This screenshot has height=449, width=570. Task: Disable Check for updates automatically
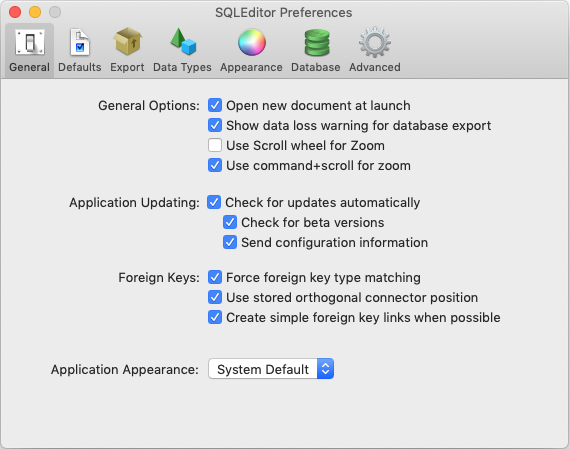coord(214,202)
